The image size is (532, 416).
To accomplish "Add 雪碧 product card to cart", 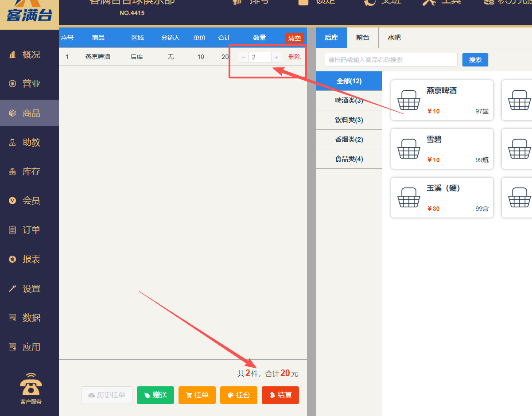I will [x=442, y=149].
